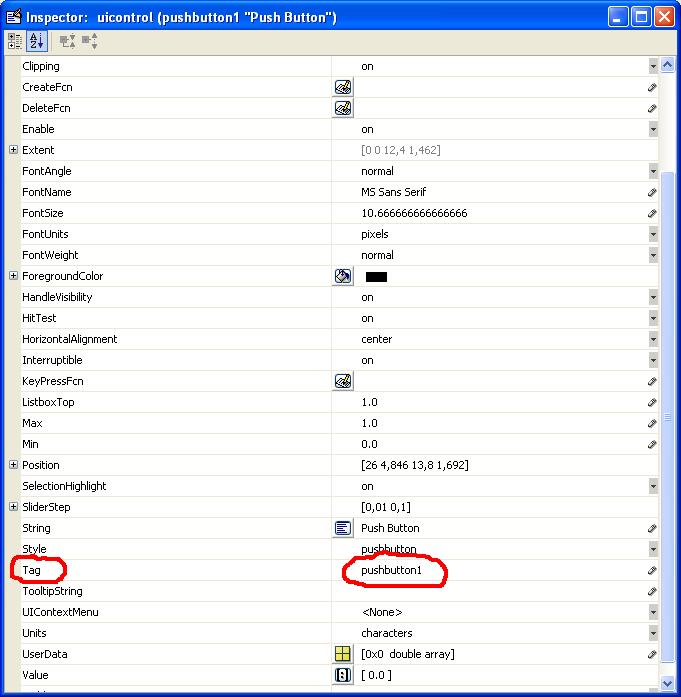Click the pencil edit icon for TooltipString
The image size is (681, 697).
(652, 591)
